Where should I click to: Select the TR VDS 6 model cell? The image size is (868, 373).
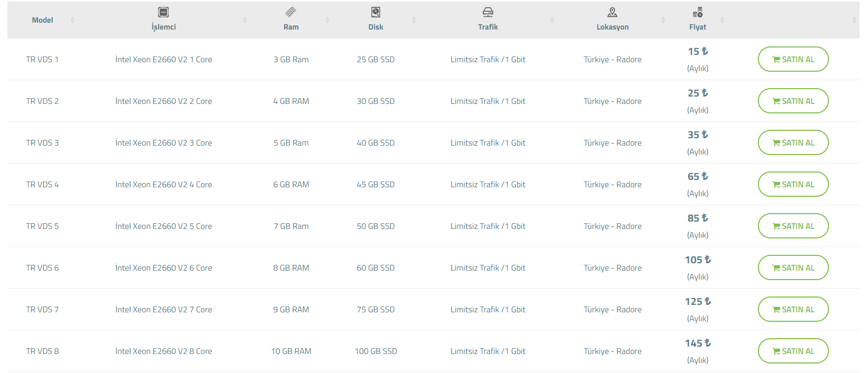point(42,268)
